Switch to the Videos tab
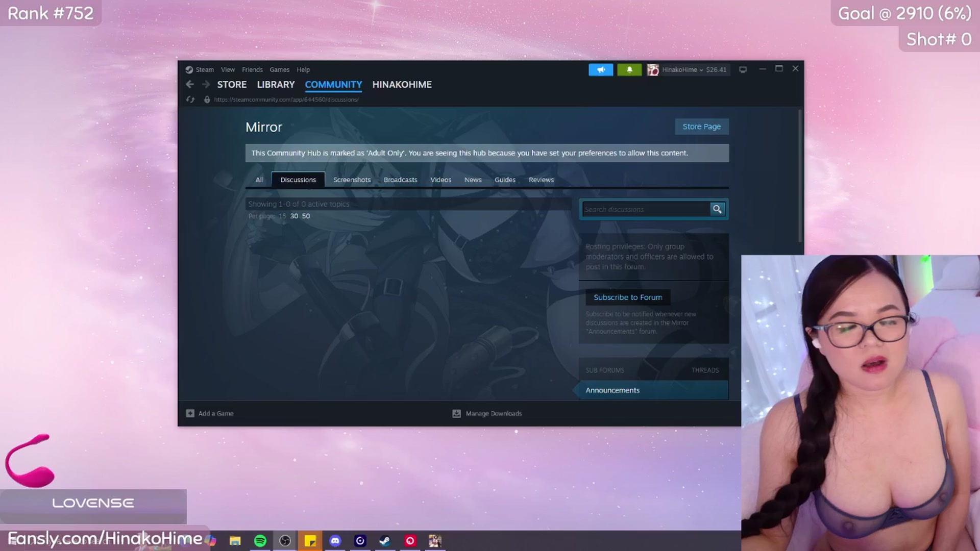The height and width of the screenshot is (551, 980). pyautogui.click(x=440, y=180)
